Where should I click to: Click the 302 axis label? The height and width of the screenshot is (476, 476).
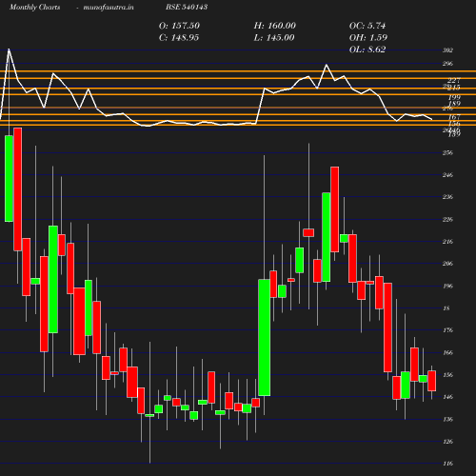(x=447, y=50)
